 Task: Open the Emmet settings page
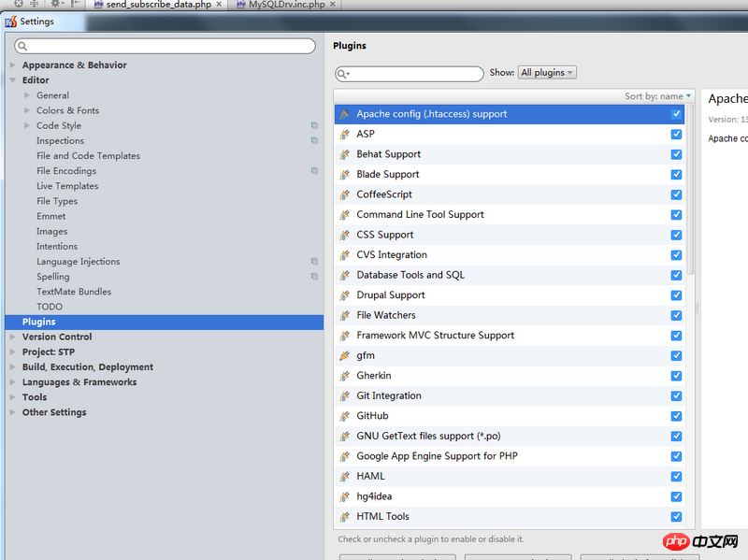[51, 216]
